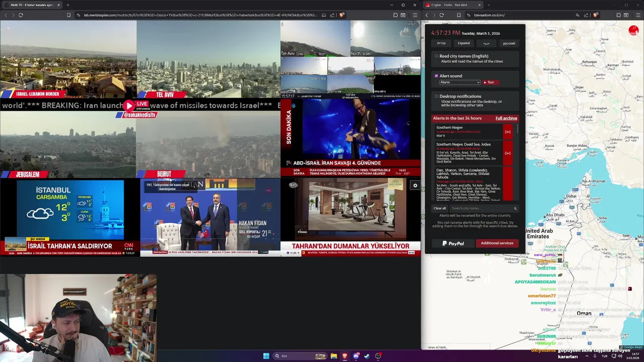Click translate icon in Red Alert address bar

tap(577, 15)
